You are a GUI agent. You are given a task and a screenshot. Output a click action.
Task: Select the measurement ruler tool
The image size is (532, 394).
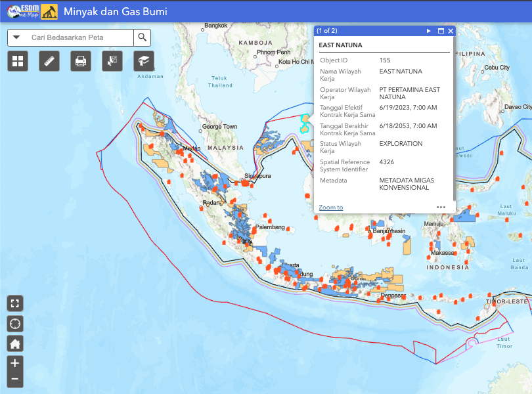[49, 61]
